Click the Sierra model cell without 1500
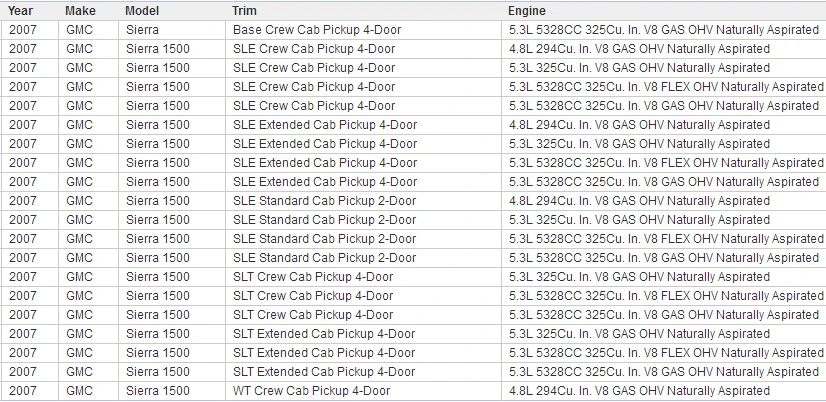Image resolution: width=826 pixels, height=402 pixels. (172, 30)
